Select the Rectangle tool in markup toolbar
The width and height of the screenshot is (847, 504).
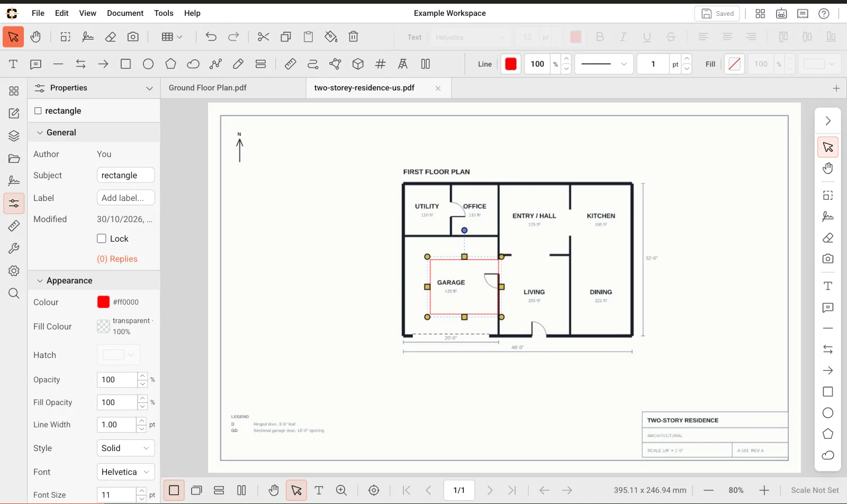[x=125, y=64]
